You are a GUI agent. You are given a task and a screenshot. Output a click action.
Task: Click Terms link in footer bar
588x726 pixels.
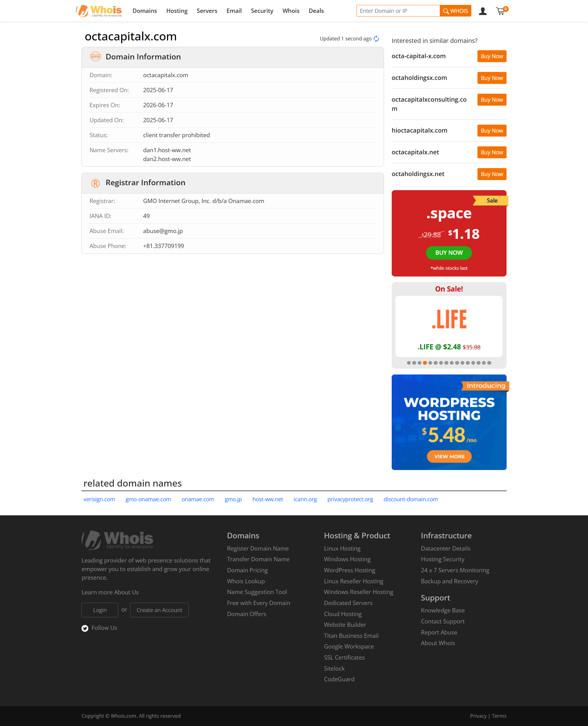[x=499, y=716]
